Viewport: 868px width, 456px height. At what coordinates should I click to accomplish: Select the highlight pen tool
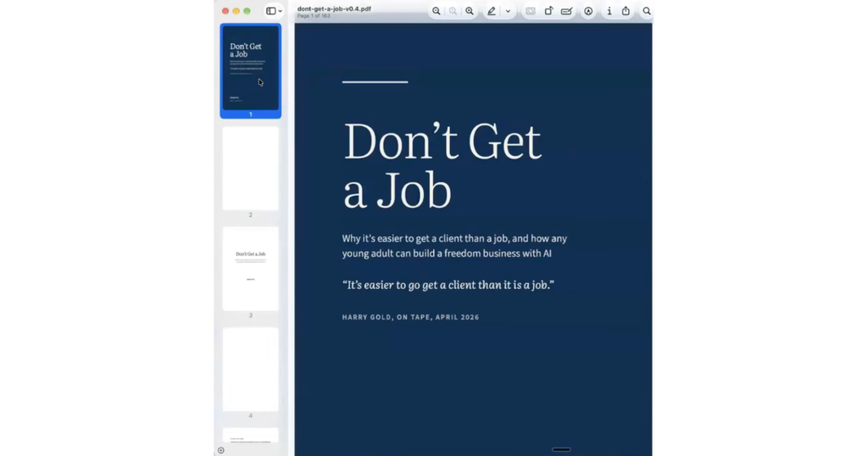(491, 11)
